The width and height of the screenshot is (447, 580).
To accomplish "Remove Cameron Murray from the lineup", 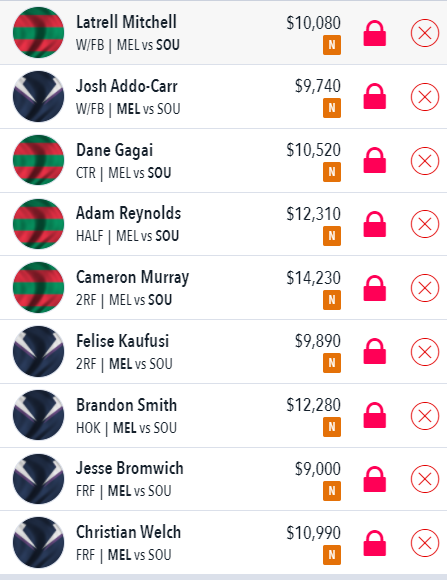I will (x=425, y=288).
